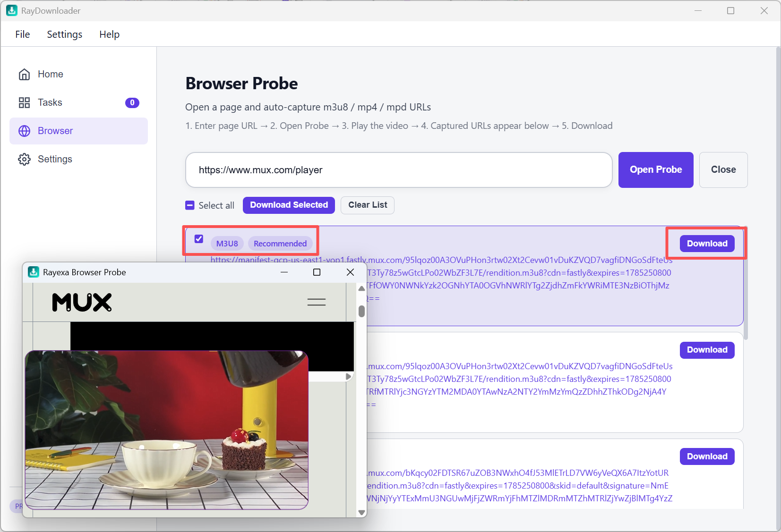Click the page URL input field
The height and width of the screenshot is (532, 781).
[399, 170]
